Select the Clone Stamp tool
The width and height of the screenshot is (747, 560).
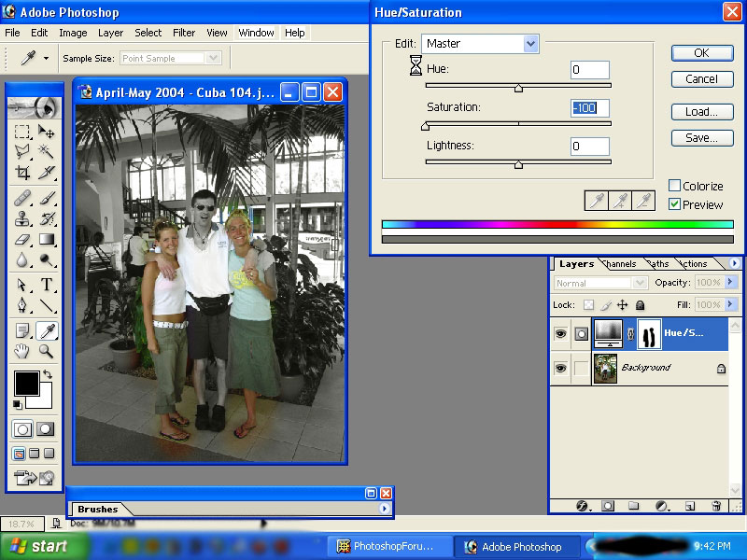pos(22,219)
